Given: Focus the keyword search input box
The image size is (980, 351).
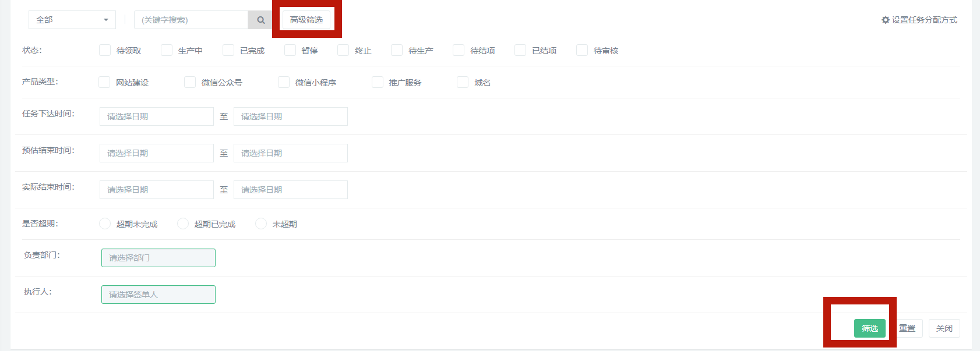Looking at the screenshot, I should pyautogui.click(x=191, y=20).
